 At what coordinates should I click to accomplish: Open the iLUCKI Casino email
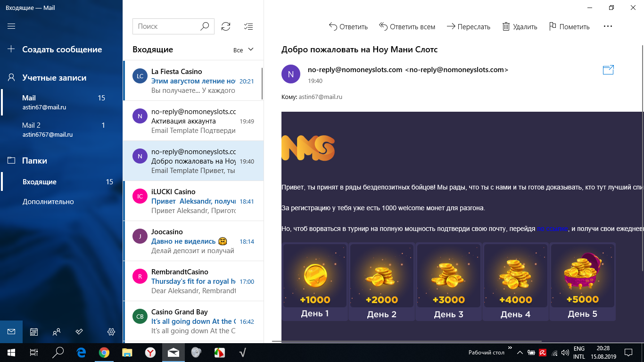pyautogui.click(x=193, y=201)
